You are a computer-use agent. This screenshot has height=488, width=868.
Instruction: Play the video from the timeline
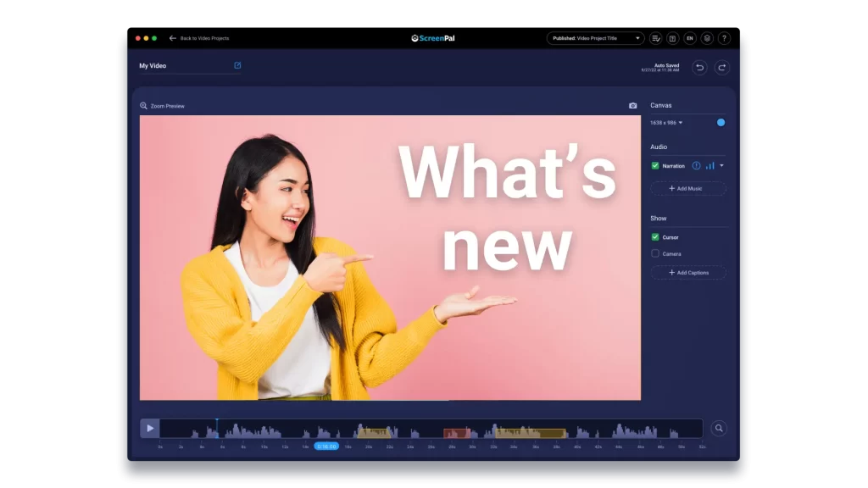(149, 428)
